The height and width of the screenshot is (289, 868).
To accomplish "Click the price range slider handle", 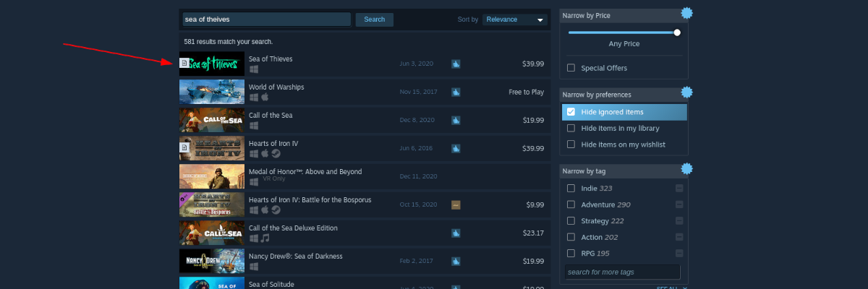I will coord(677,32).
